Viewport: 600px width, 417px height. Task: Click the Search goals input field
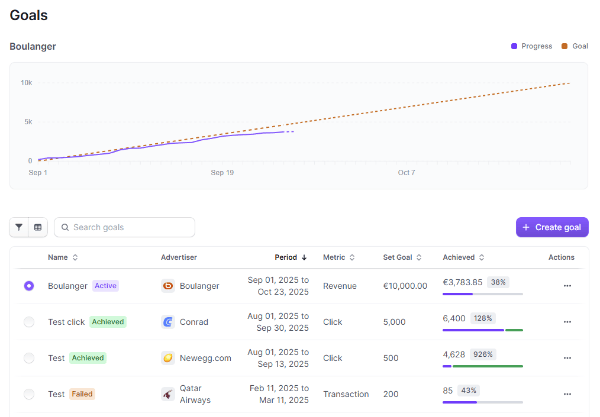pos(130,227)
